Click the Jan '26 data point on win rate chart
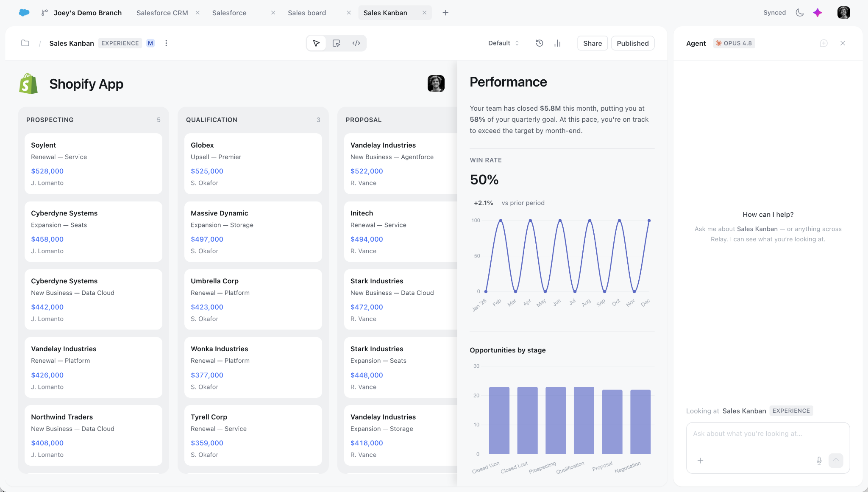This screenshot has height=492, width=868. (486, 291)
